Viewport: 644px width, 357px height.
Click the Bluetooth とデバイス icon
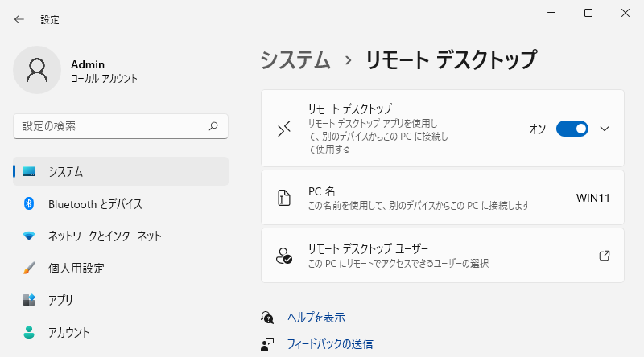point(29,203)
